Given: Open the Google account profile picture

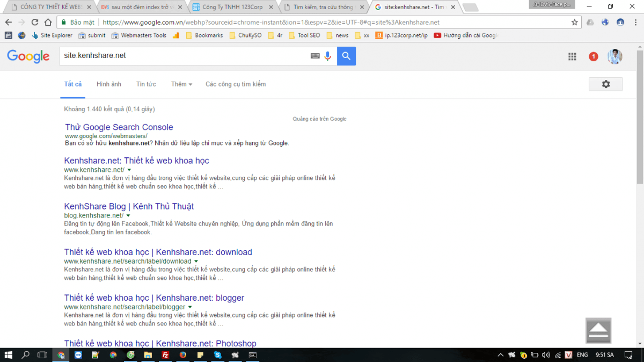Looking at the screenshot, I should pos(614,56).
